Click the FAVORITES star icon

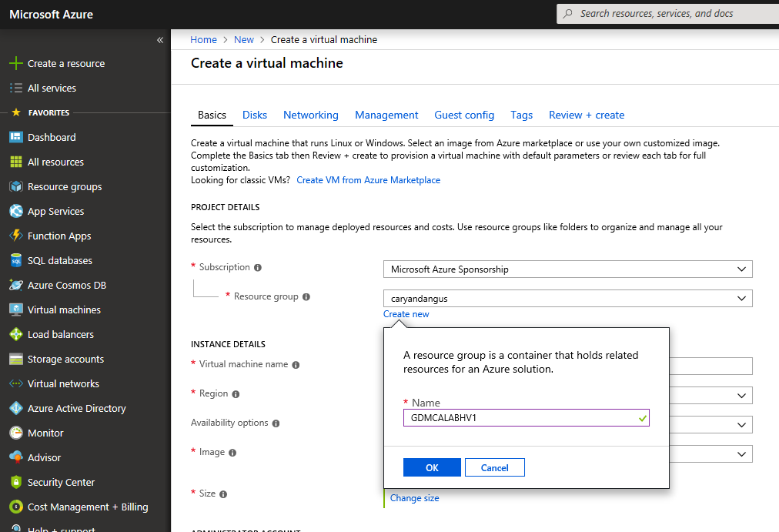point(16,112)
